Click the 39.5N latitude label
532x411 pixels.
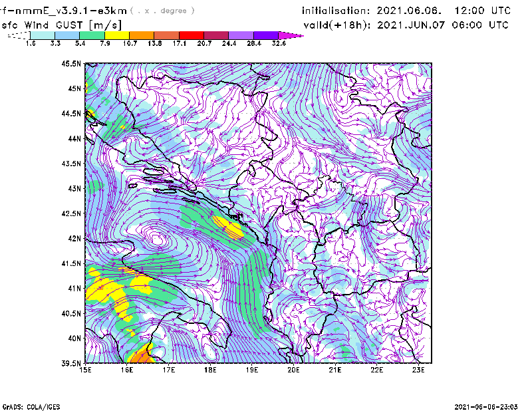(x=72, y=364)
